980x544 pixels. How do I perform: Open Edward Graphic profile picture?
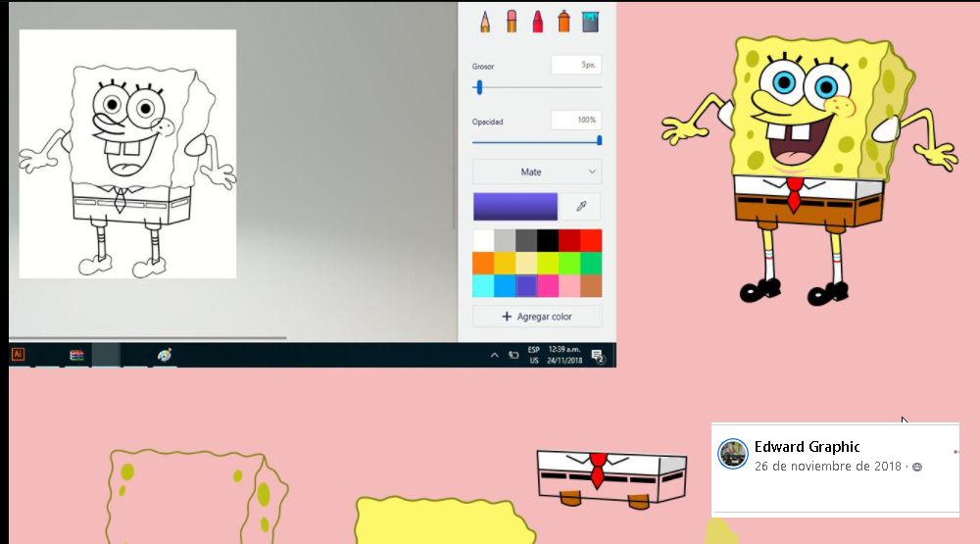pyautogui.click(x=732, y=454)
